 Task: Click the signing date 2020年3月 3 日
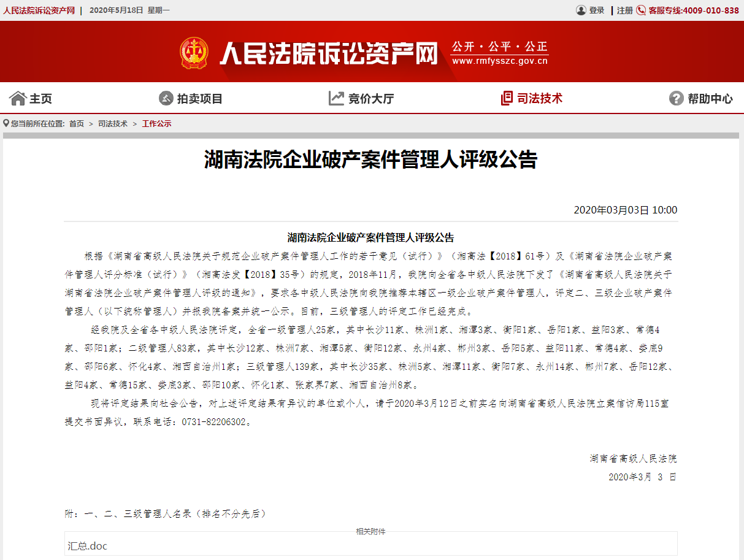coord(643,477)
